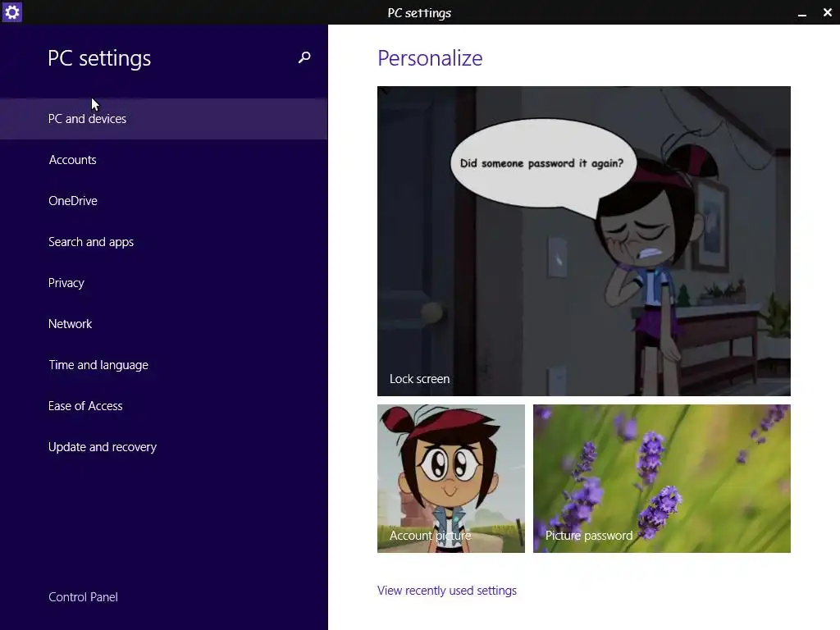Close the PC settings window
The height and width of the screenshot is (630, 840).
(827, 12)
